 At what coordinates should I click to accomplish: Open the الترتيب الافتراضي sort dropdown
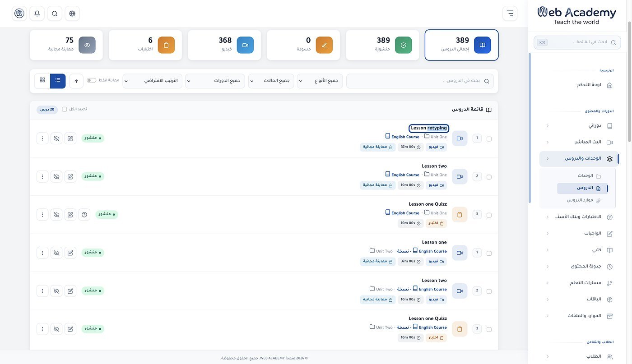point(153,81)
